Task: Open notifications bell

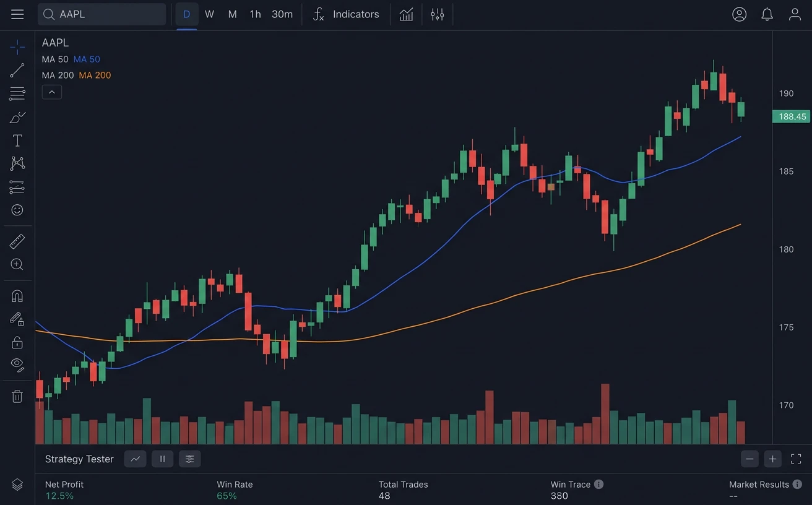Action: pyautogui.click(x=767, y=14)
